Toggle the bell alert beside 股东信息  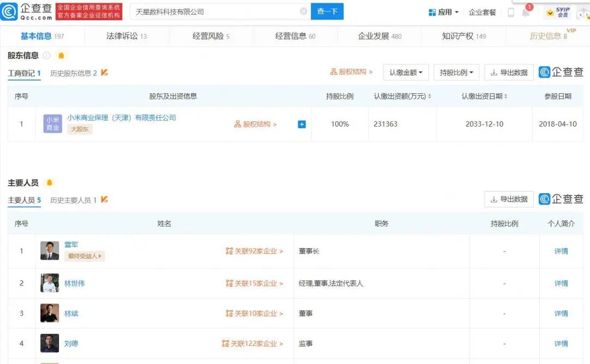[x=61, y=56]
